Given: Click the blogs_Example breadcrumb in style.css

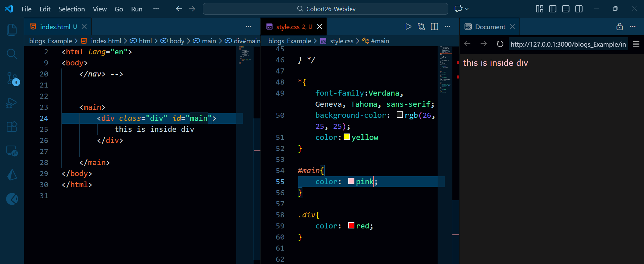Looking at the screenshot, I should click(290, 41).
